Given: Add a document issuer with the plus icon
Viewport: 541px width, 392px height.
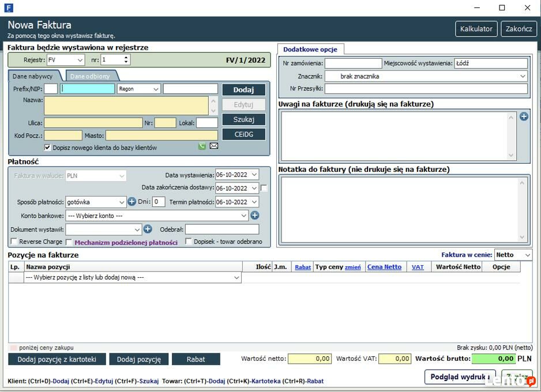Looking at the screenshot, I should 148,229.
